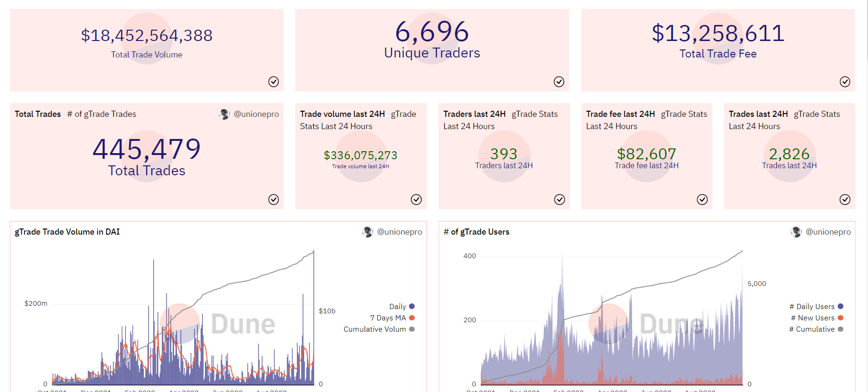Toggle # New Users legend series
This screenshot has width=868, height=392.
pyautogui.click(x=818, y=318)
